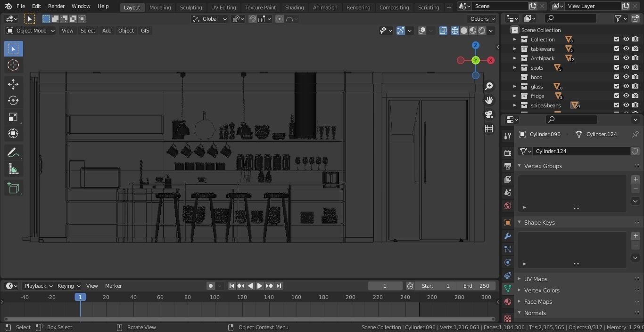644x332 pixels.
Task: Select the Annotate tool
Action: pyautogui.click(x=13, y=153)
